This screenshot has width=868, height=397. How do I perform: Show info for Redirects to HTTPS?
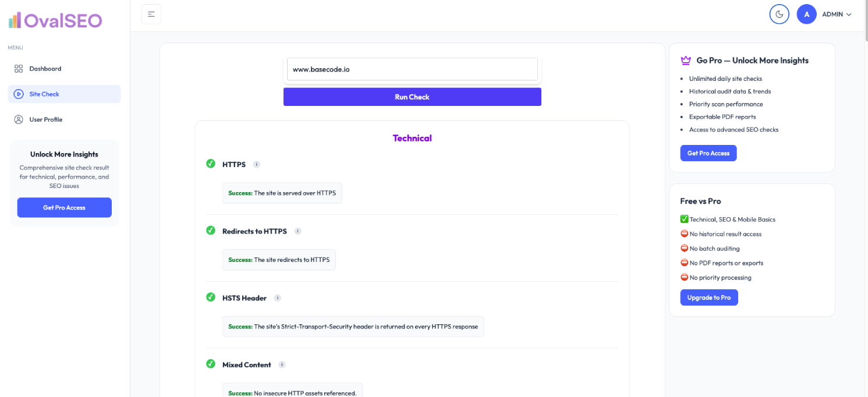pyautogui.click(x=298, y=231)
